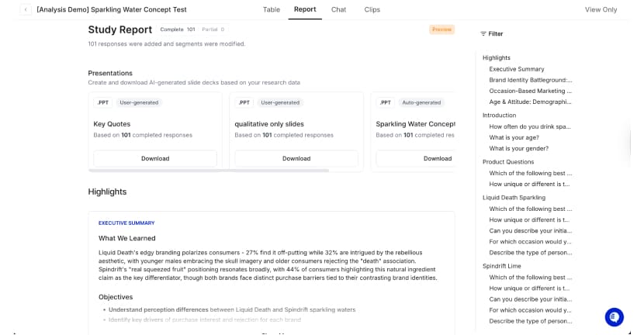Viewport: 644px width, 335px height.
Task: Jump to Executive Summary in outline
Action: (517, 69)
